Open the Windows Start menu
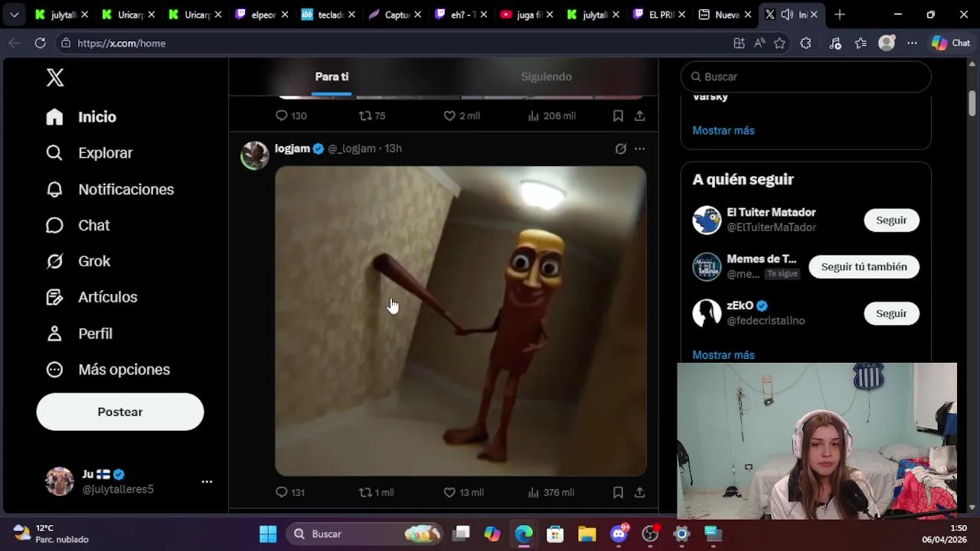Viewport: 980px width, 551px height. click(268, 534)
